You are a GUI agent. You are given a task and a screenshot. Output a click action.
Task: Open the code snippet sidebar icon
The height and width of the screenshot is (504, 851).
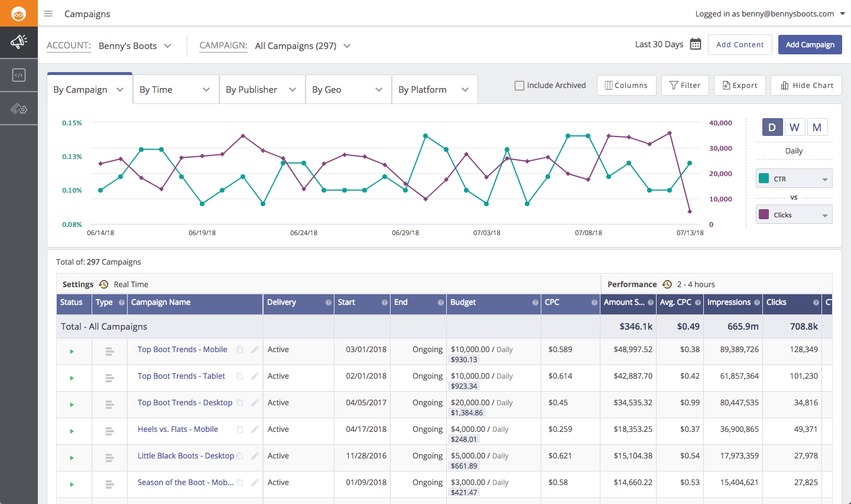point(19,75)
